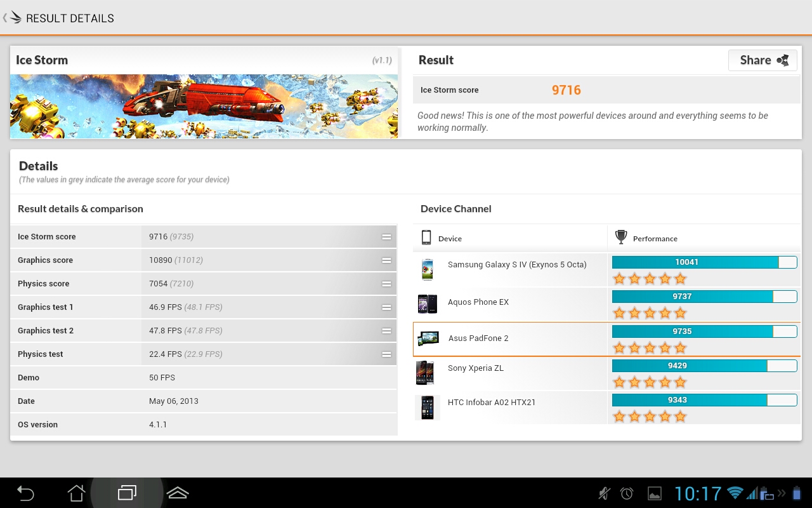Viewport: 812px width, 508px height.
Task: Open the Android recent apps button
Action: 127,493
